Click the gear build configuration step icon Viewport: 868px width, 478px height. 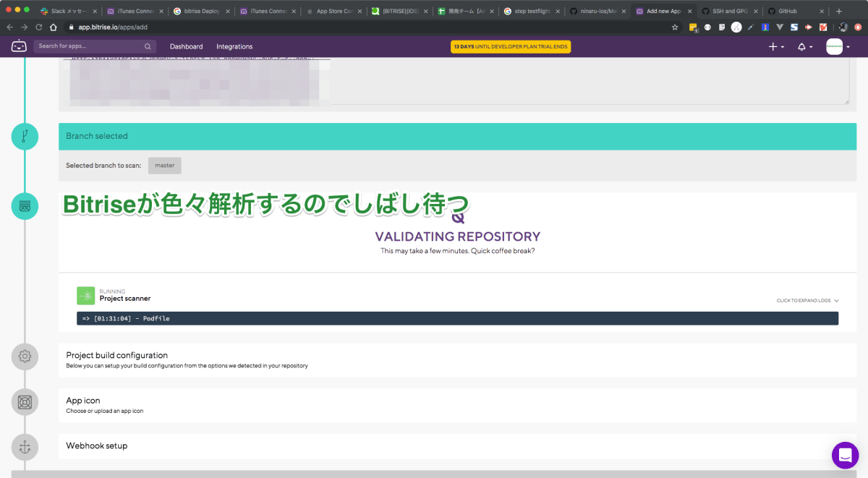tap(25, 356)
